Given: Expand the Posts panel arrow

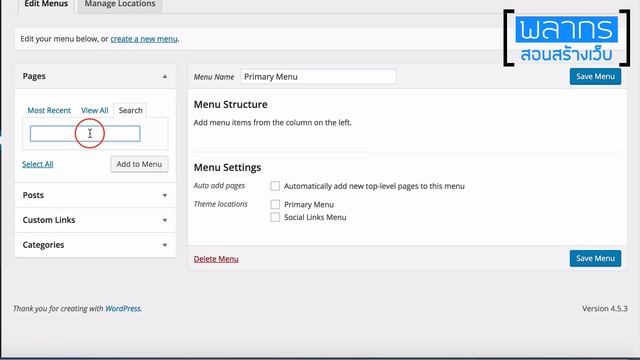Looking at the screenshot, I should click(x=164, y=196).
